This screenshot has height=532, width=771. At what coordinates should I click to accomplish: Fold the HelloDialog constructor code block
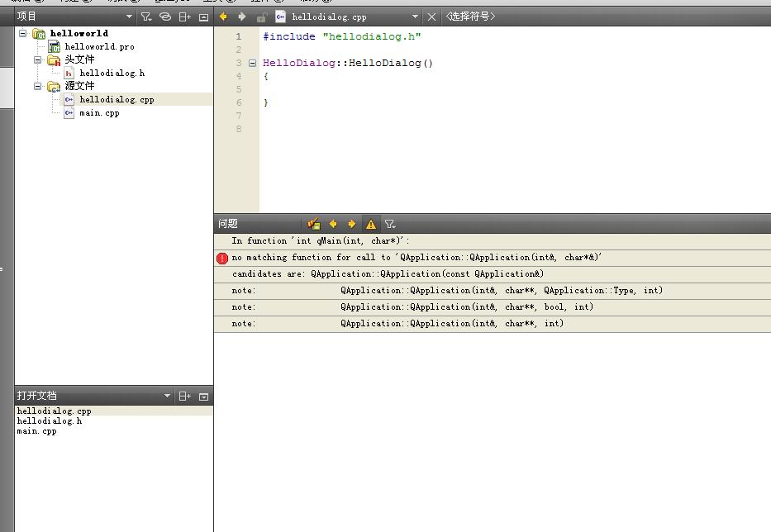pos(252,63)
